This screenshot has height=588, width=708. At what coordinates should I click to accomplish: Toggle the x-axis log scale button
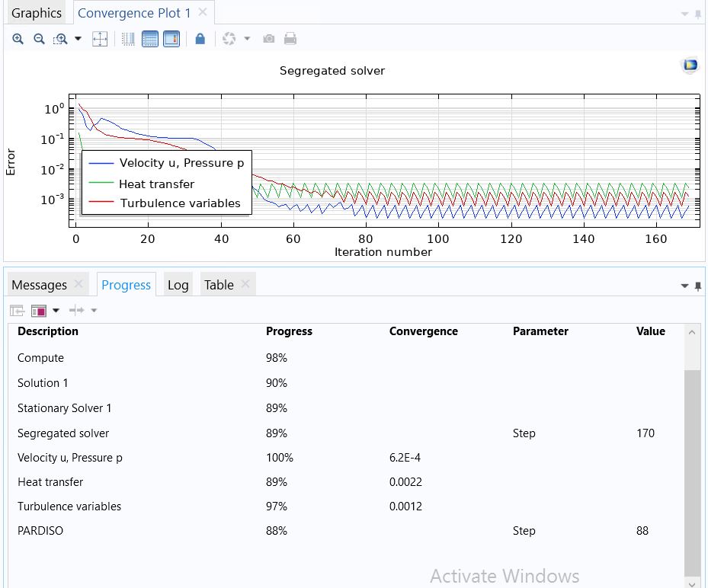coord(128,39)
